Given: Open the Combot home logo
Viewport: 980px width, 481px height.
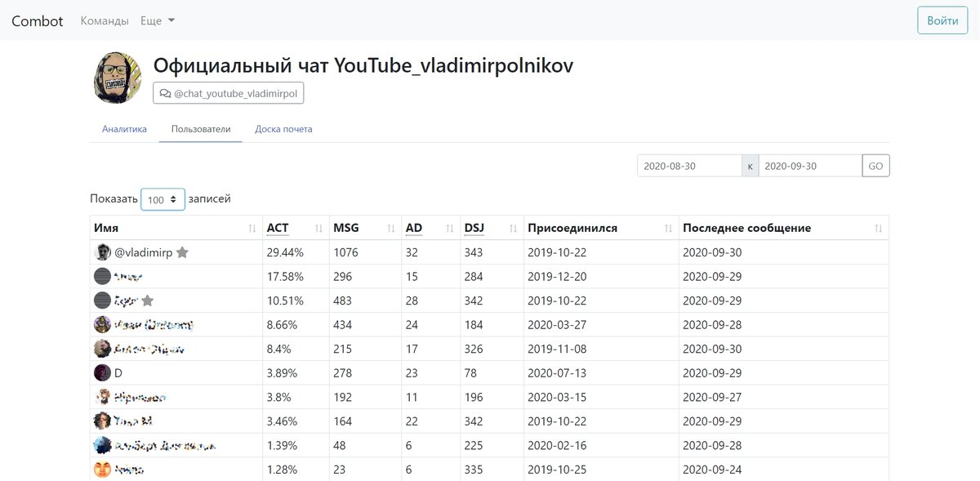Looking at the screenshot, I should [x=37, y=20].
